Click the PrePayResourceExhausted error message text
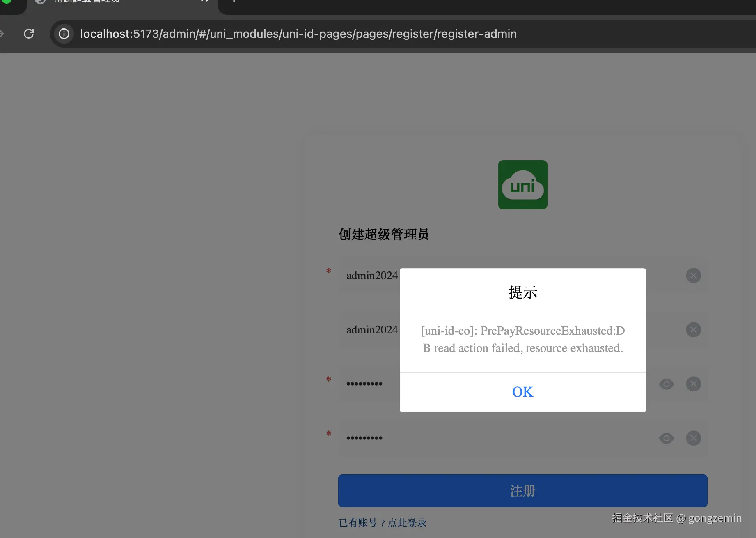This screenshot has height=538, width=756. tap(522, 339)
